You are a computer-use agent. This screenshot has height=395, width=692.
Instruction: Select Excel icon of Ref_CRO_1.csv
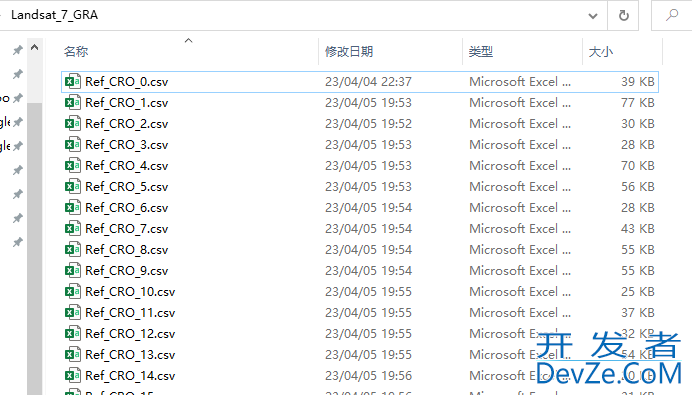73,103
